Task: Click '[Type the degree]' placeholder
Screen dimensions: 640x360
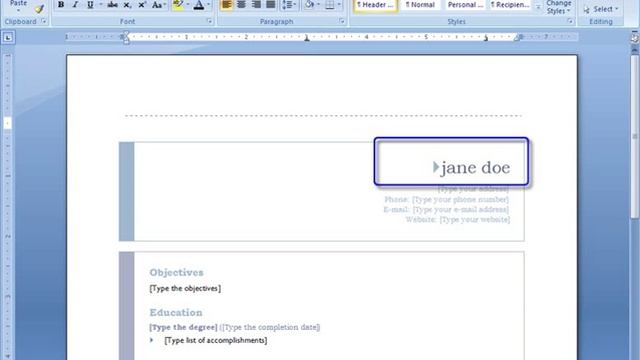Action: pyautogui.click(x=183, y=327)
